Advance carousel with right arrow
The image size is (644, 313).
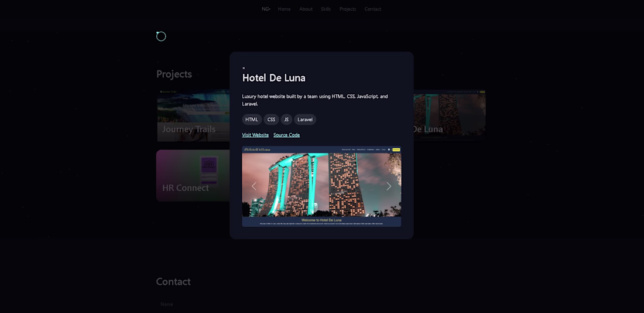click(x=389, y=186)
